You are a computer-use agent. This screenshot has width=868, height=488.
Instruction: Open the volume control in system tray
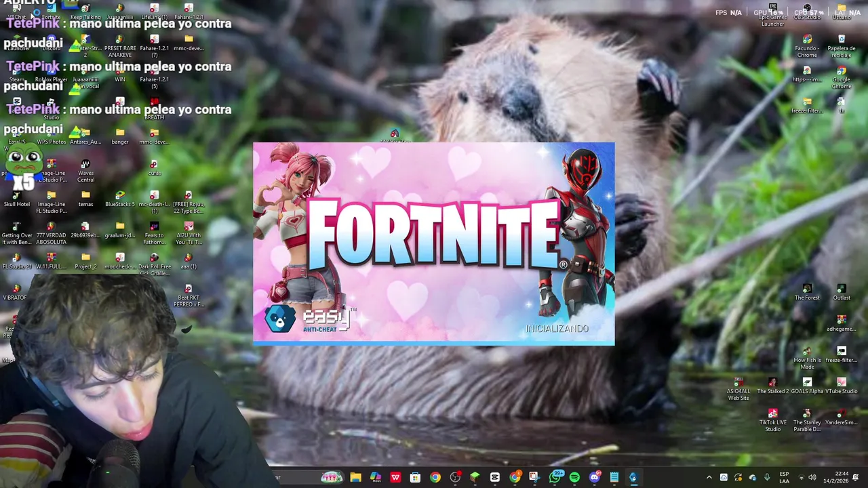click(x=812, y=477)
